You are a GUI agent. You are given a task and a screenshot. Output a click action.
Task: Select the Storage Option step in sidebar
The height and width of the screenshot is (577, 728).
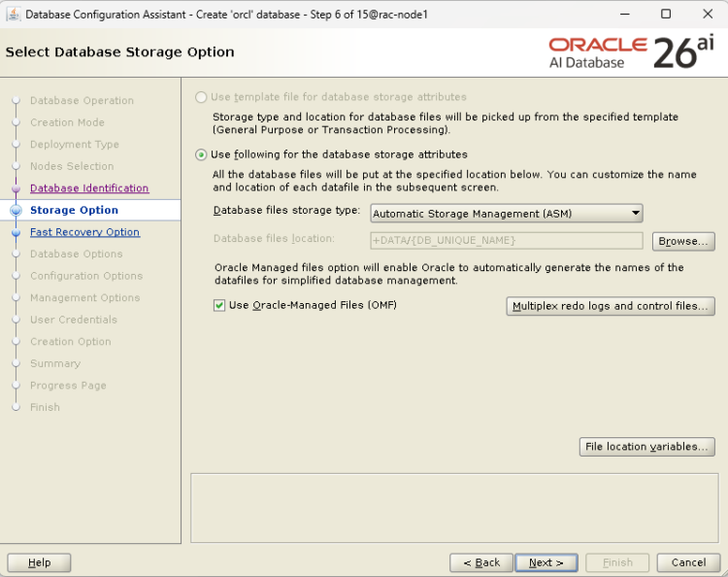(75, 210)
